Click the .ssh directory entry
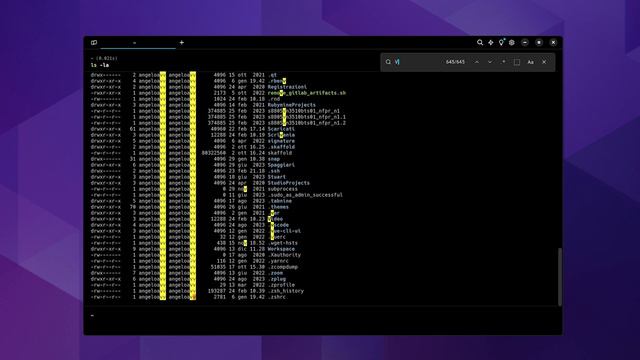The width and height of the screenshot is (640, 360). tap(274, 171)
